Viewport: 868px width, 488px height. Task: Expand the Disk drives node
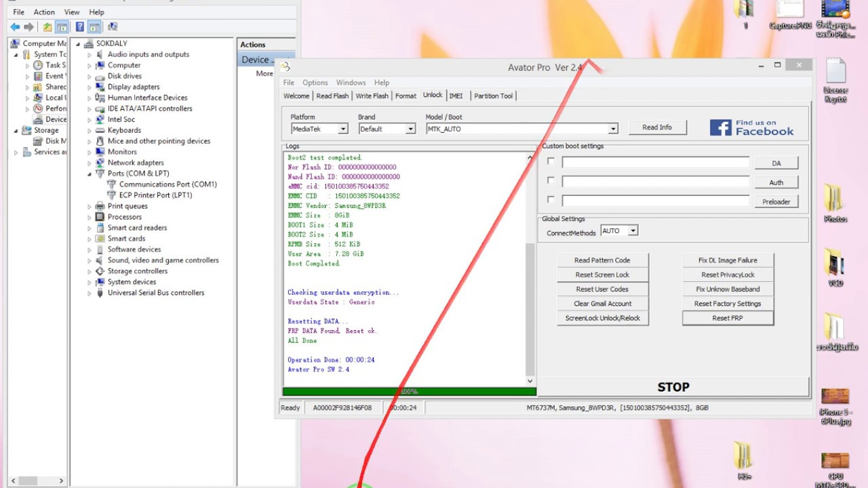coord(90,76)
